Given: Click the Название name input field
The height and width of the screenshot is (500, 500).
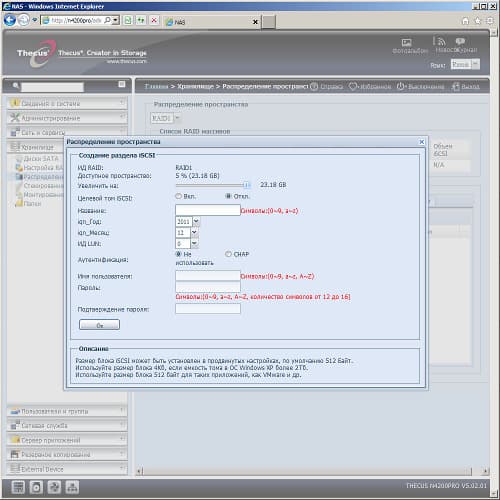Looking at the screenshot, I should pos(208,210).
